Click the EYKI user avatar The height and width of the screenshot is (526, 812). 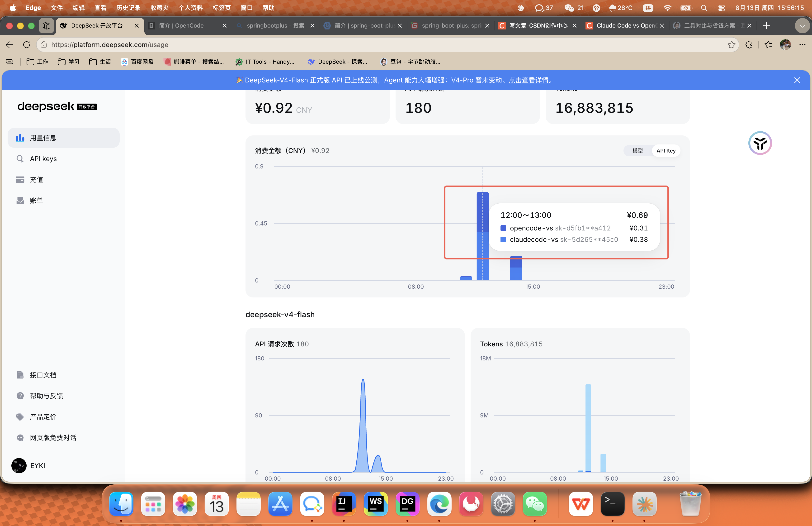19,466
